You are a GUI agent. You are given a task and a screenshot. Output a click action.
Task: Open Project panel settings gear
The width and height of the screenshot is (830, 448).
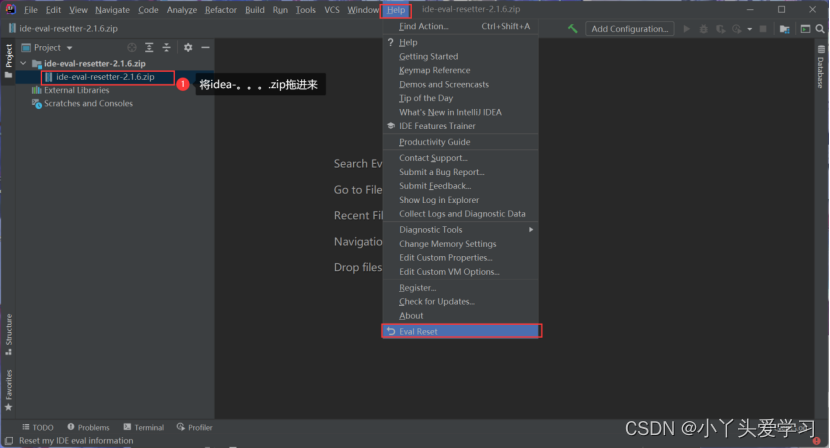(188, 48)
